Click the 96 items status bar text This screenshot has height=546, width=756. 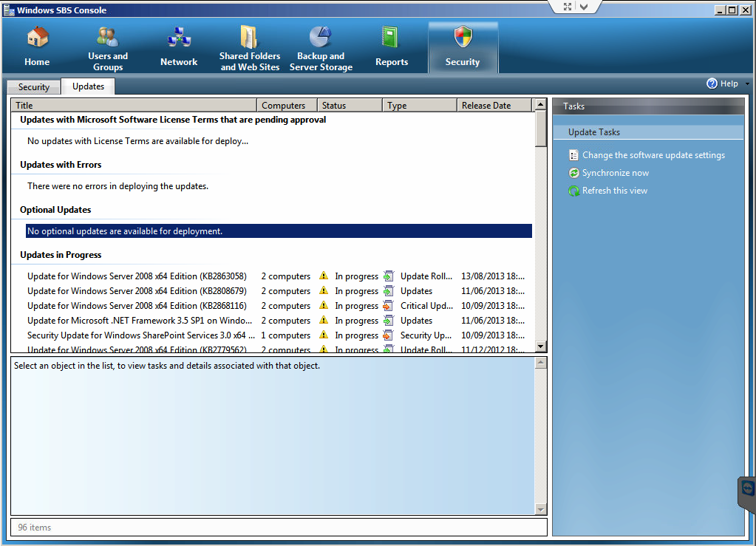[x=35, y=528]
